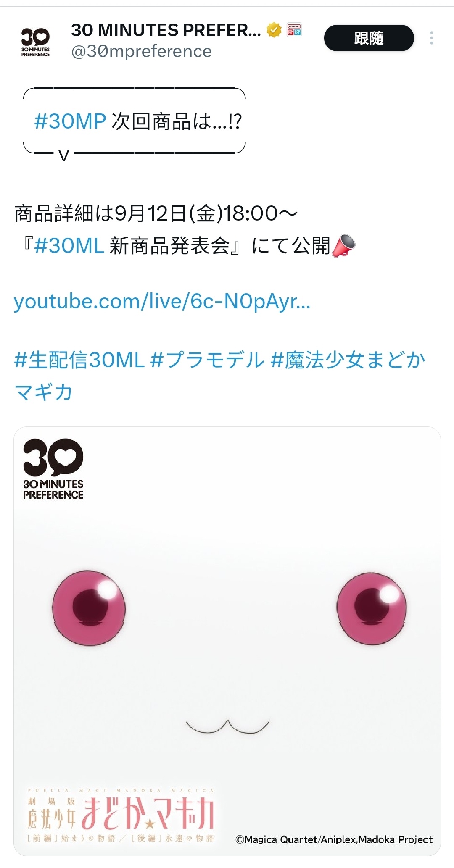Tap the megaphone emoji after 公開
The image size is (454, 868).
click(343, 246)
